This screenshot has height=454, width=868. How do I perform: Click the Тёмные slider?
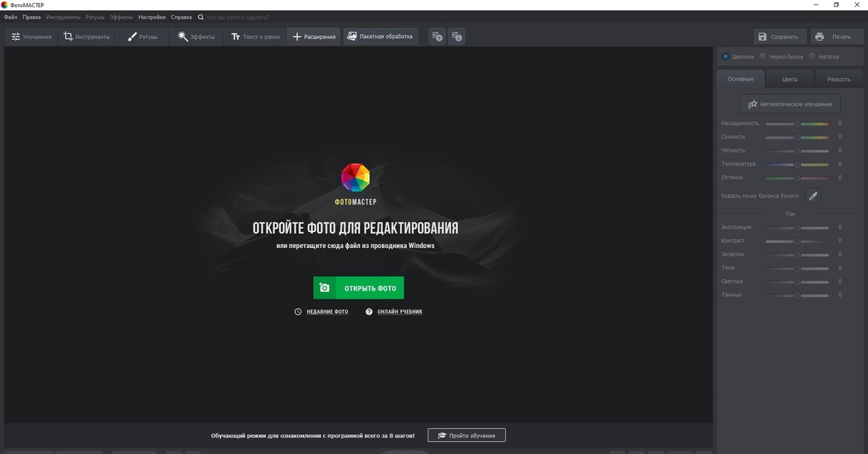pos(797,296)
